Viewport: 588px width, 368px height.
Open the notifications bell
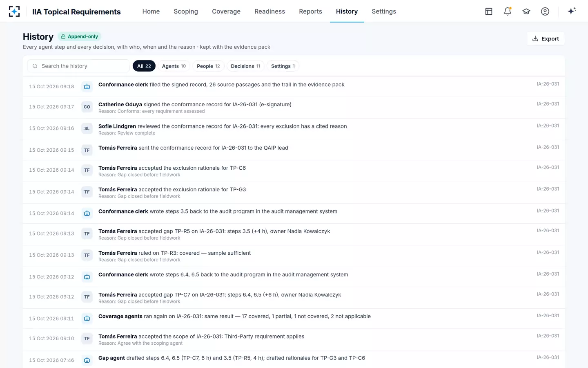pyautogui.click(x=508, y=11)
